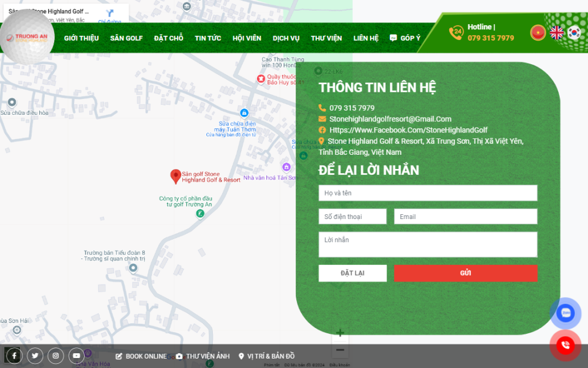Viewport: 588px width, 368px height.
Task: Select the Sửa chữa điện máy Tuấn Thơm marker
Action: [x=244, y=112]
